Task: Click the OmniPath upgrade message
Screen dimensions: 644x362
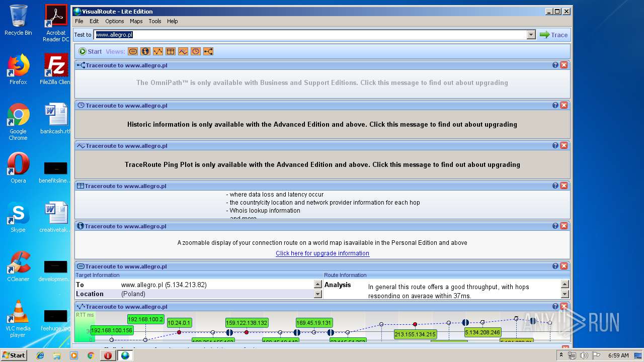Action: point(322,83)
